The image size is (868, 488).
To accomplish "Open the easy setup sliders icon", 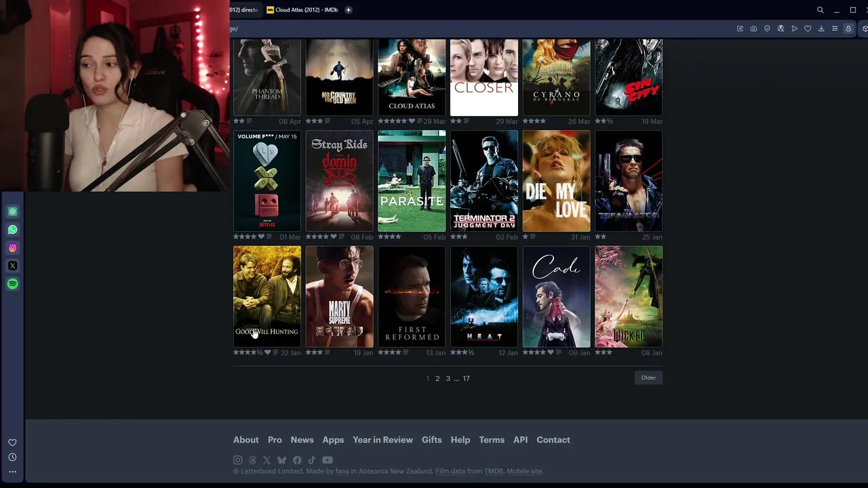I will tap(835, 28).
